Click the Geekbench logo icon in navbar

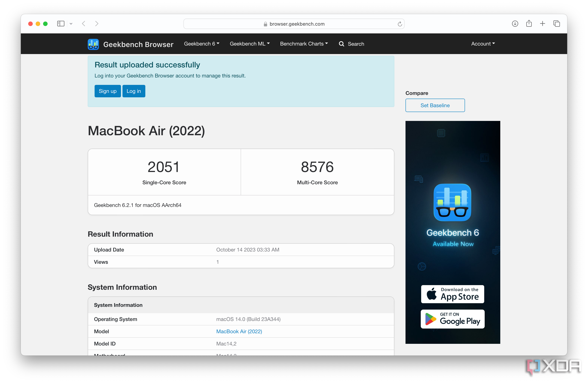tap(93, 44)
